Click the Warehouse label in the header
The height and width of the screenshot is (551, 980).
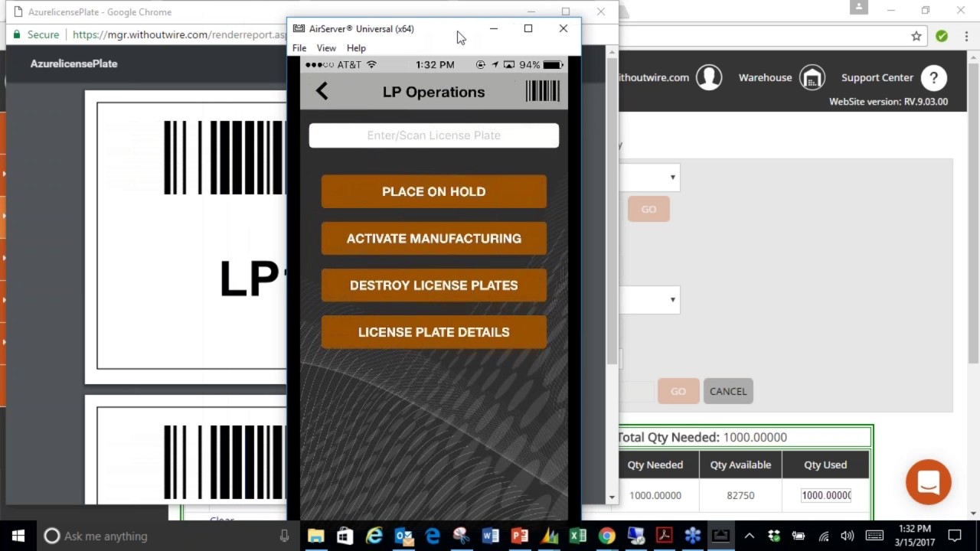(x=765, y=77)
